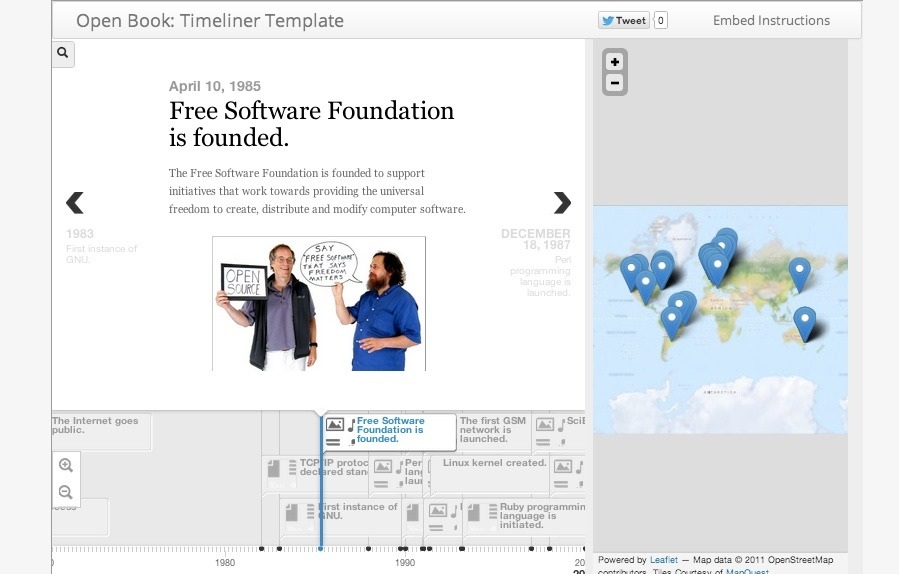Click the Tweet button
Screen dimensions: 899x574
point(624,21)
